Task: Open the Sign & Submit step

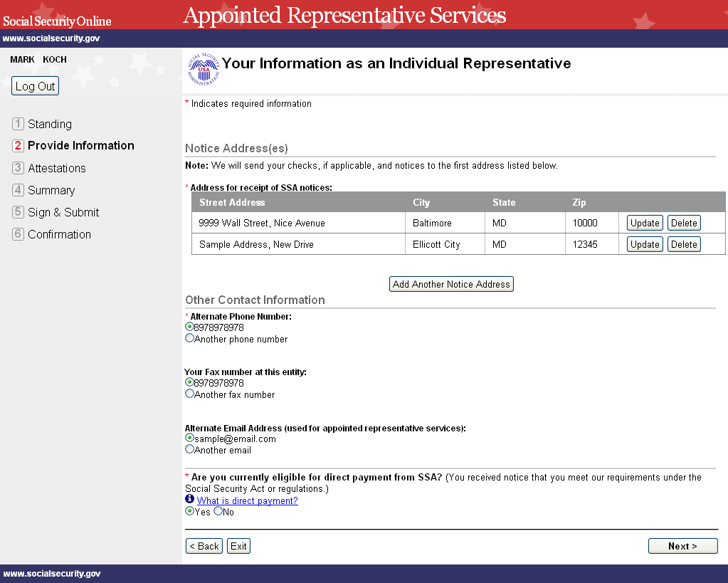Action: coord(63,212)
